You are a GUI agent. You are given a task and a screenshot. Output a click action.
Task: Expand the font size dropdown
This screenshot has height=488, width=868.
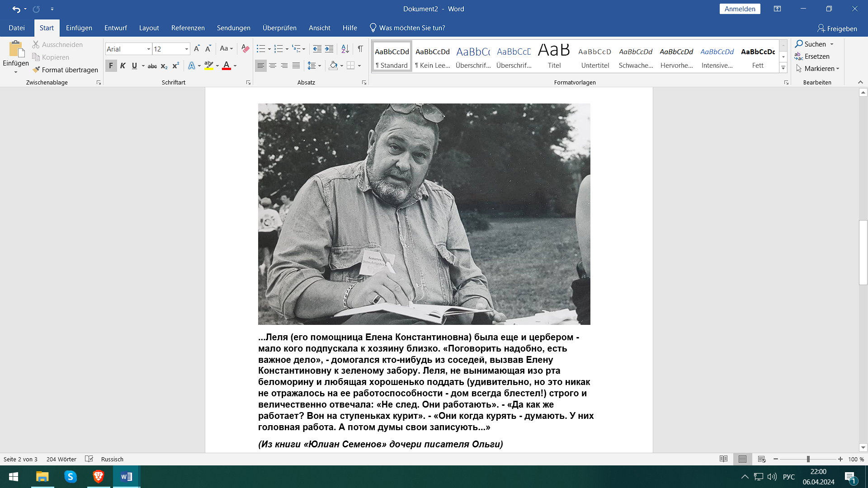coord(186,49)
